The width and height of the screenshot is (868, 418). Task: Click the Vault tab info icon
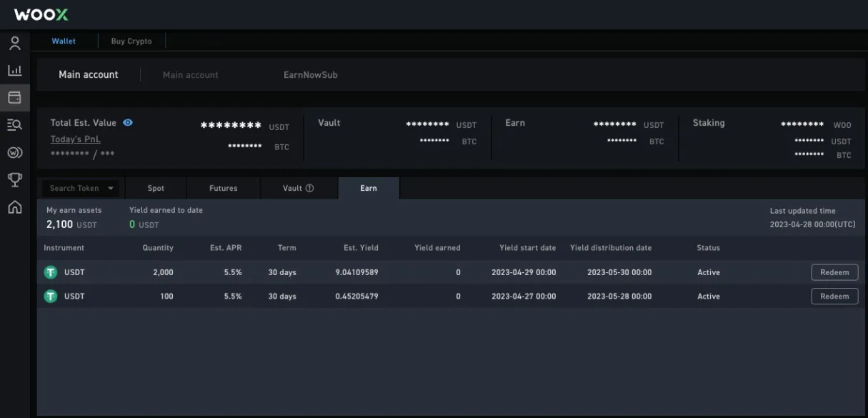click(x=309, y=189)
